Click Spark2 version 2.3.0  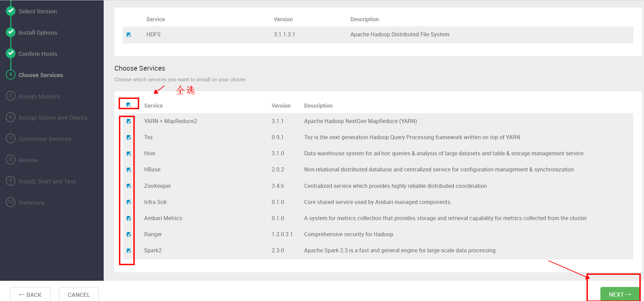(x=278, y=250)
